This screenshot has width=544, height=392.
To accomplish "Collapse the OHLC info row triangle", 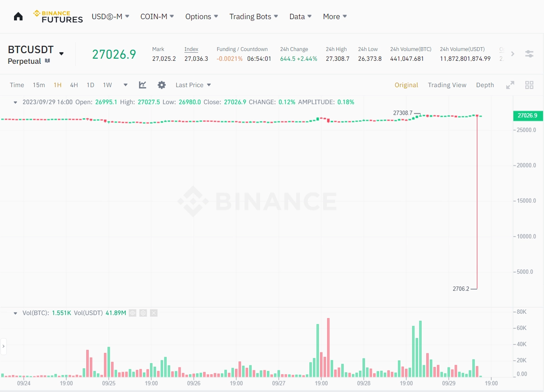I will point(15,102).
